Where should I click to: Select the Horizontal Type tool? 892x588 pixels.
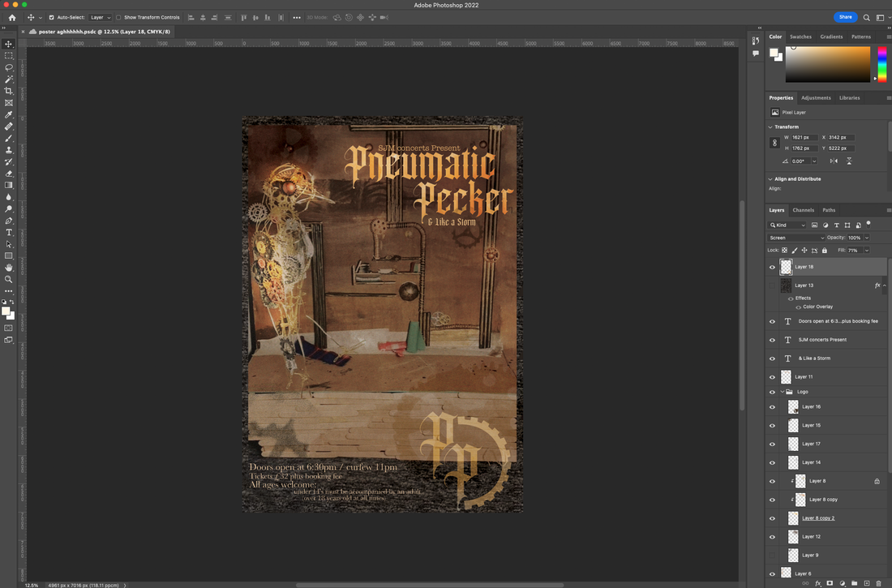9,232
